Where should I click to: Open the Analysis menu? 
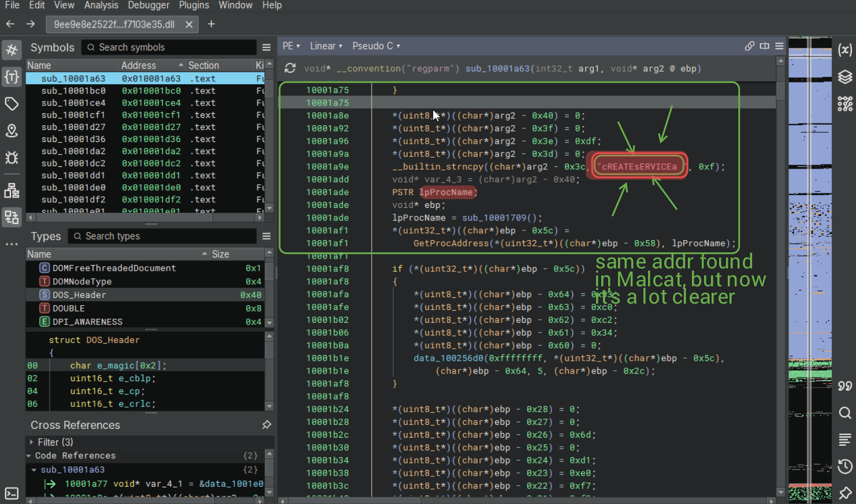101,5
